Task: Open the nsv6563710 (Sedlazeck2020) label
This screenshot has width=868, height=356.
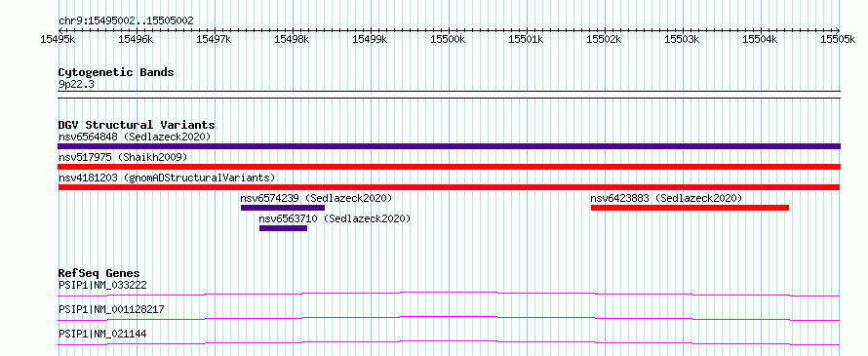Action: [x=335, y=218]
